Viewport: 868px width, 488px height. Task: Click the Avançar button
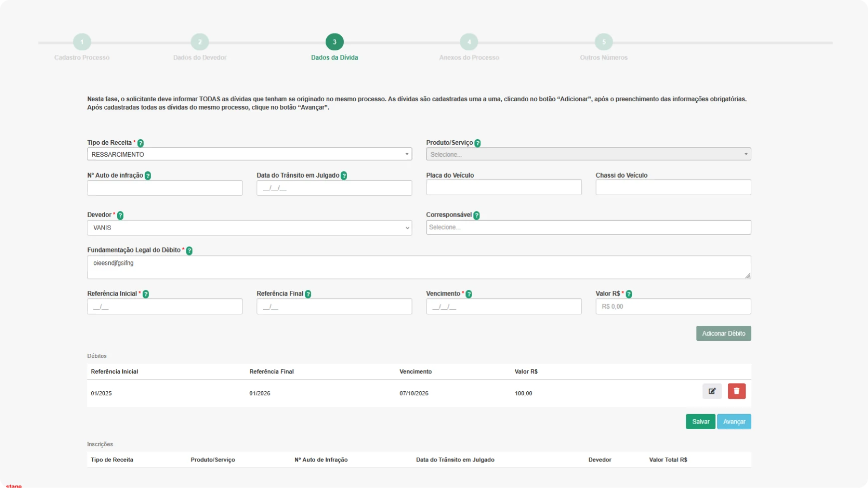(734, 422)
